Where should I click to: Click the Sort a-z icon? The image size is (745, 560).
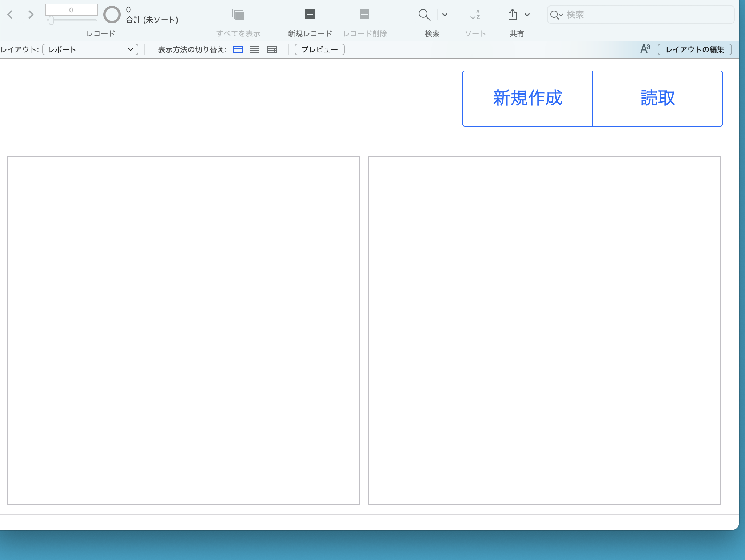(475, 15)
